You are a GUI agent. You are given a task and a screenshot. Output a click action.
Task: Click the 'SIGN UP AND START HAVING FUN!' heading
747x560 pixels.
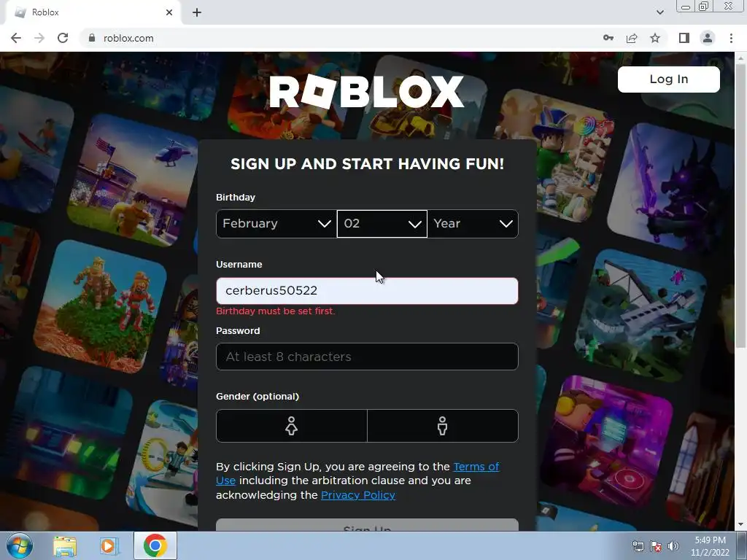[x=367, y=164]
